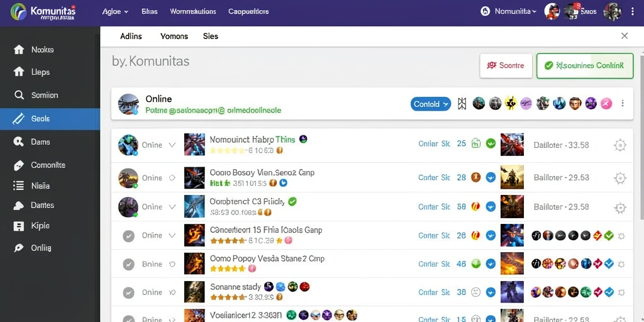Toggle the gray check circle beside Conancerticort row
Viewport: 644px width, 322px height.
(x=128, y=236)
